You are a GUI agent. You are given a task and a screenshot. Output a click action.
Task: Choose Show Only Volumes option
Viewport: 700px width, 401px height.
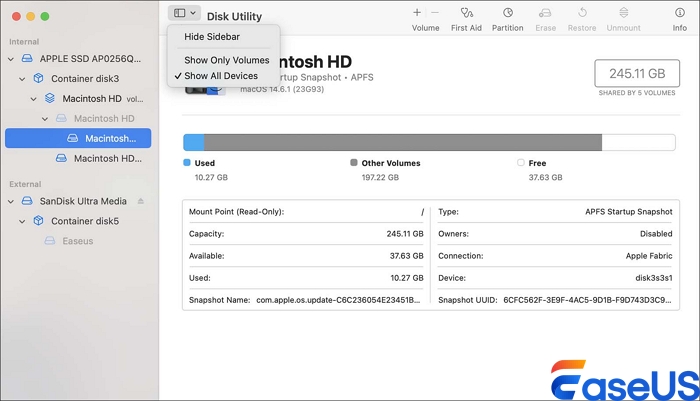pyautogui.click(x=226, y=60)
